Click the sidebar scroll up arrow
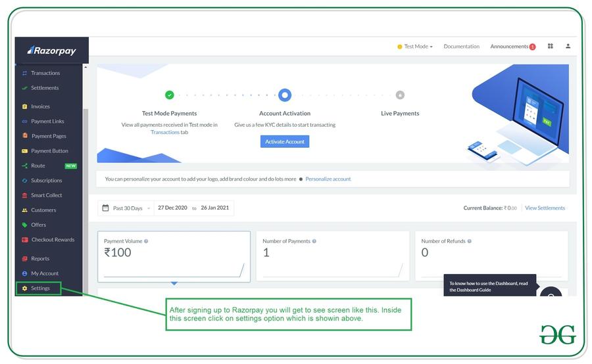Screen dimensions: 592x364 pos(86,68)
